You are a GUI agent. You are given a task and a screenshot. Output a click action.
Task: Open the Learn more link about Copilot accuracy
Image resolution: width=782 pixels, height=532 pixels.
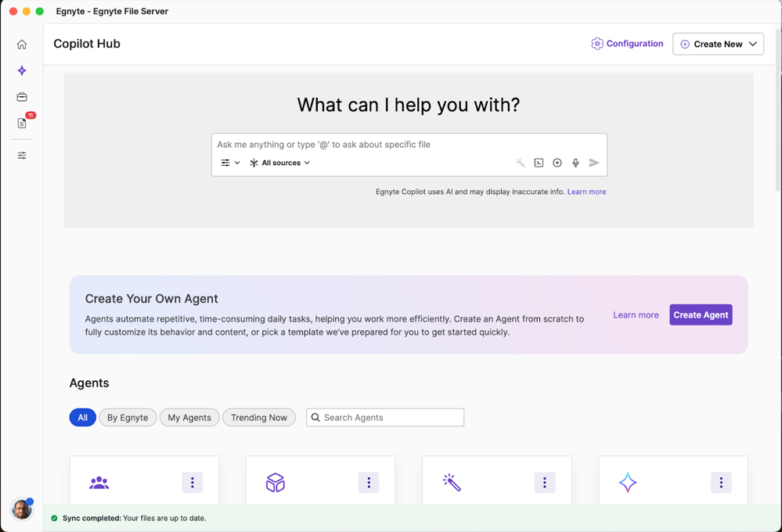(x=586, y=191)
